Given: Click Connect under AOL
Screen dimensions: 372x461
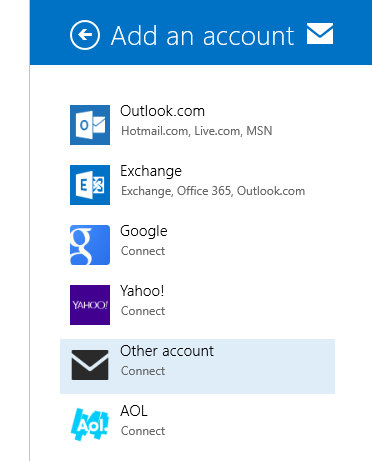Looking at the screenshot, I should [x=143, y=431].
